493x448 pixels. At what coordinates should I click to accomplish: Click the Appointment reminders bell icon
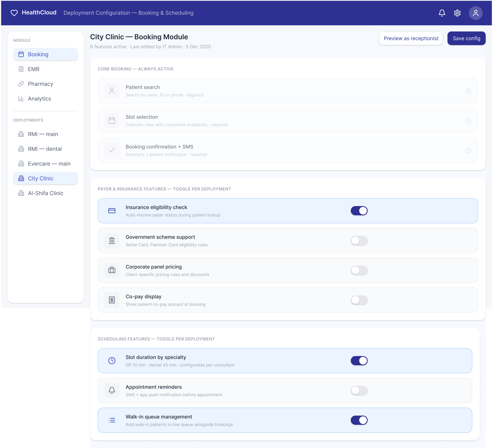pos(112,390)
